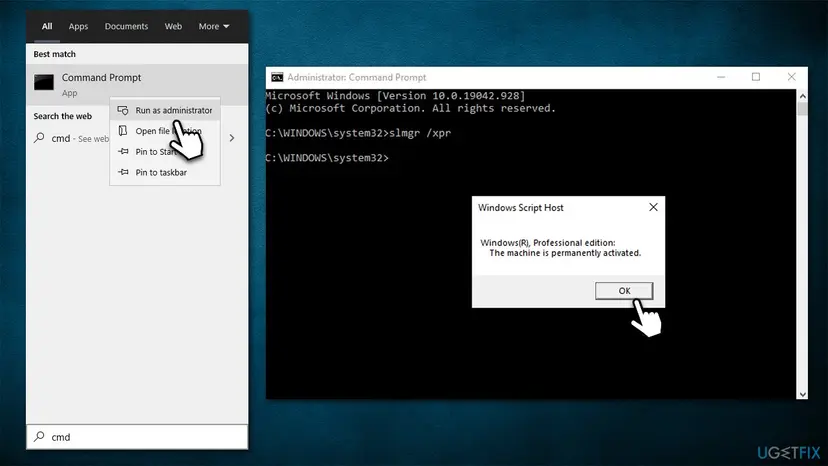This screenshot has height=466, width=828.
Task: Click the cmd web search suggestion
Action: tap(80, 138)
